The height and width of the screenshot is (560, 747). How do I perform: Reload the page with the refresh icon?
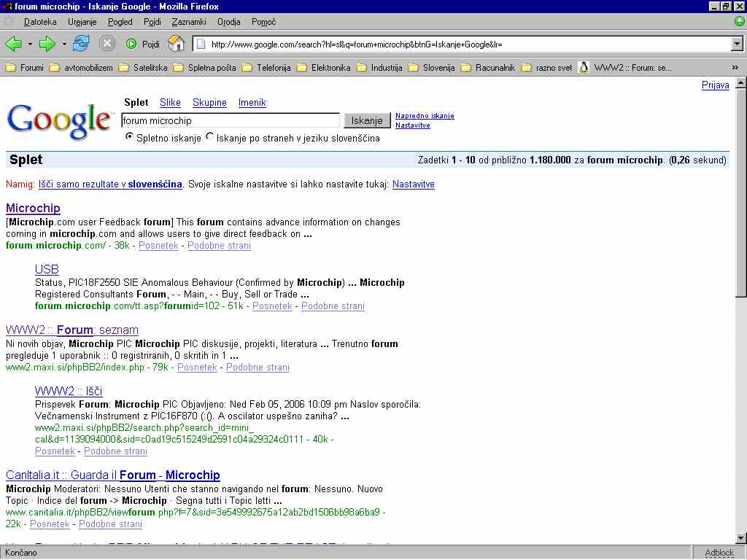tap(82, 44)
